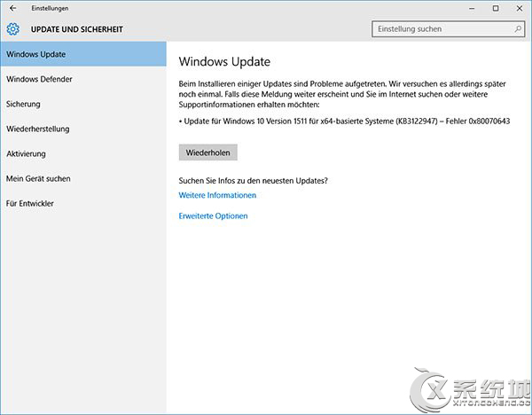Click the Windows Update heading
The image size is (532, 415).
coord(224,62)
